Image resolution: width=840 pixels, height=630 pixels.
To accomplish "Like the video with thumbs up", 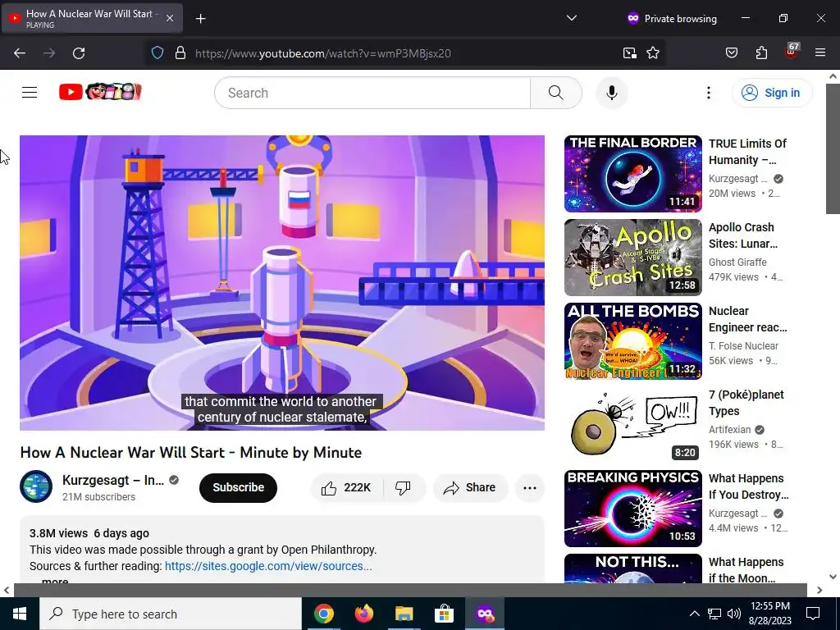I will click(x=346, y=487).
